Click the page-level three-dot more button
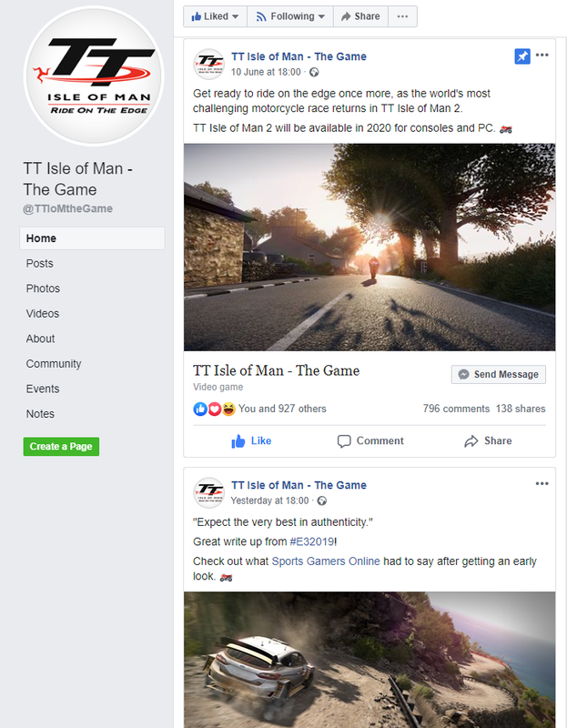567x728 pixels. [402, 16]
